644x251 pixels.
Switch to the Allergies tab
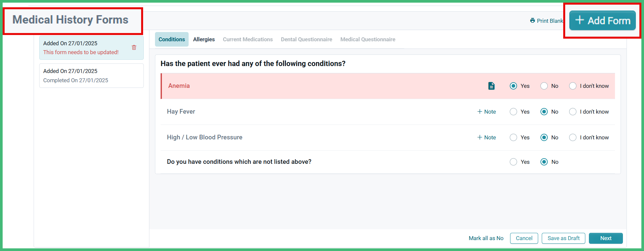tap(204, 39)
